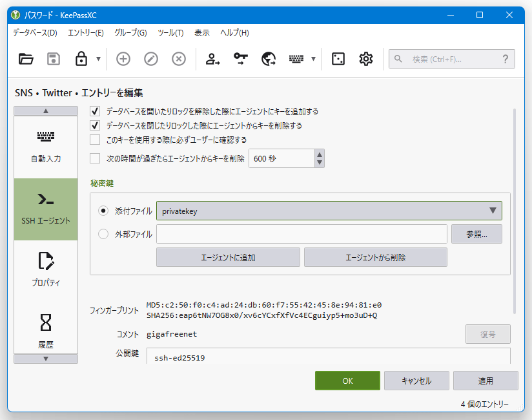Open the auto-type options dropdown arrow

tap(314, 59)
